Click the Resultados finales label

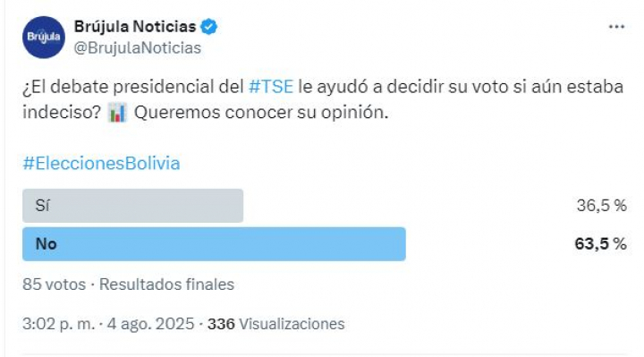tap(166, 285)
